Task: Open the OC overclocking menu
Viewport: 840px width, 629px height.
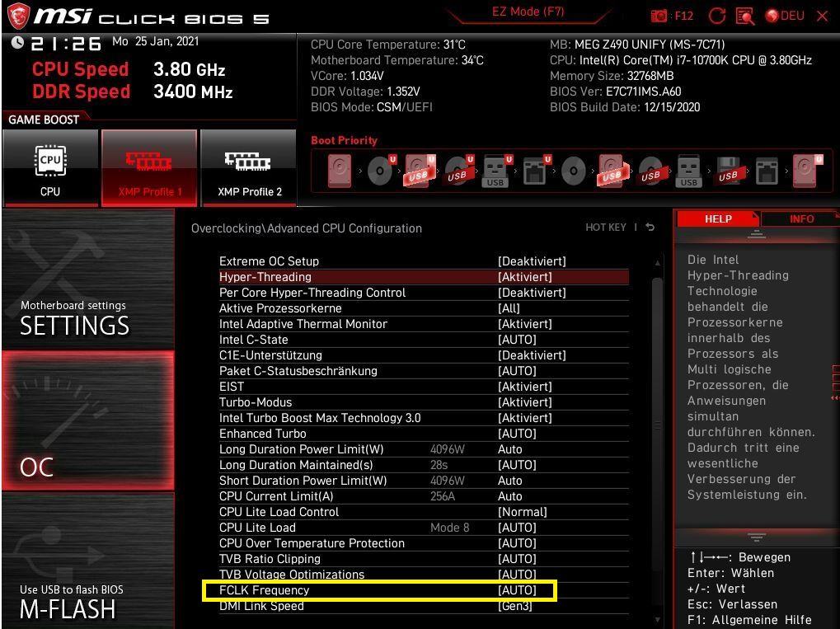Action: pos(88,420)
